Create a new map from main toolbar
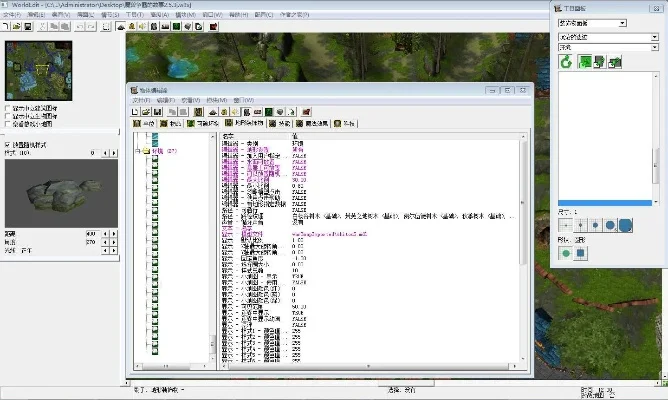The width and height of the screenshot is (668, 400). tap(6, 26)
